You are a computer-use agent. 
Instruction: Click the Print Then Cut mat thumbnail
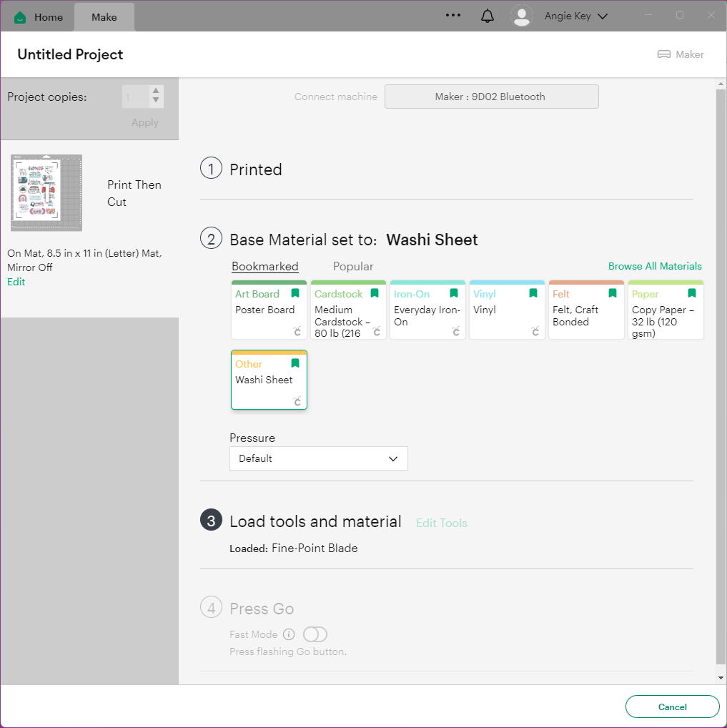click(x=46, y=193)
